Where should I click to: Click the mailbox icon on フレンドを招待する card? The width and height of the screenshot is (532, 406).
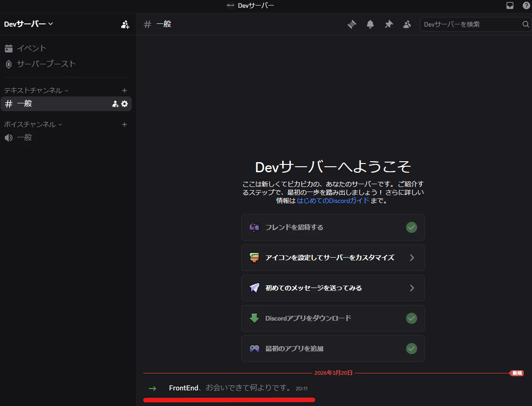tap(255, 227)
